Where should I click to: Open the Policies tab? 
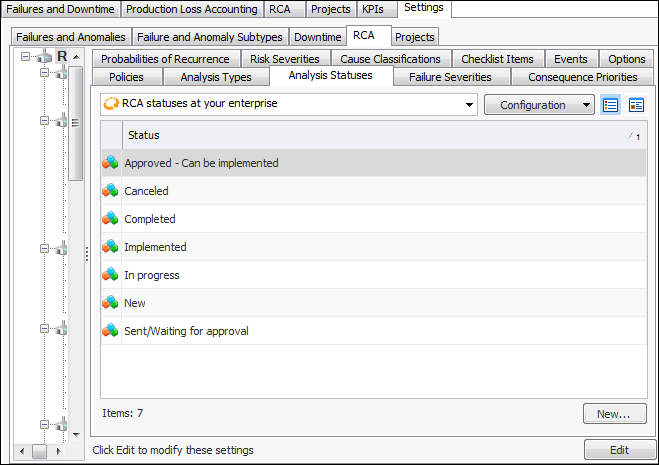point(127,77)
